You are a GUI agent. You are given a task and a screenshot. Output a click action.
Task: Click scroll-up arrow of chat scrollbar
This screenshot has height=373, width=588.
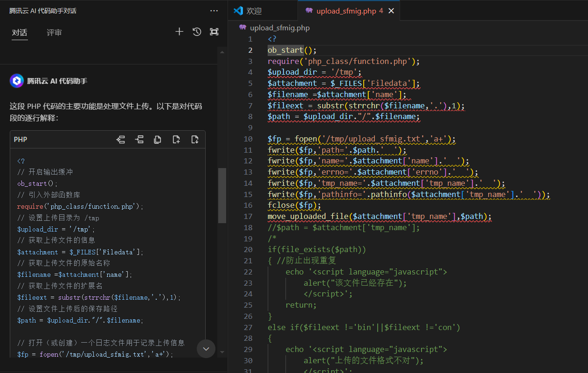[222, 52]
